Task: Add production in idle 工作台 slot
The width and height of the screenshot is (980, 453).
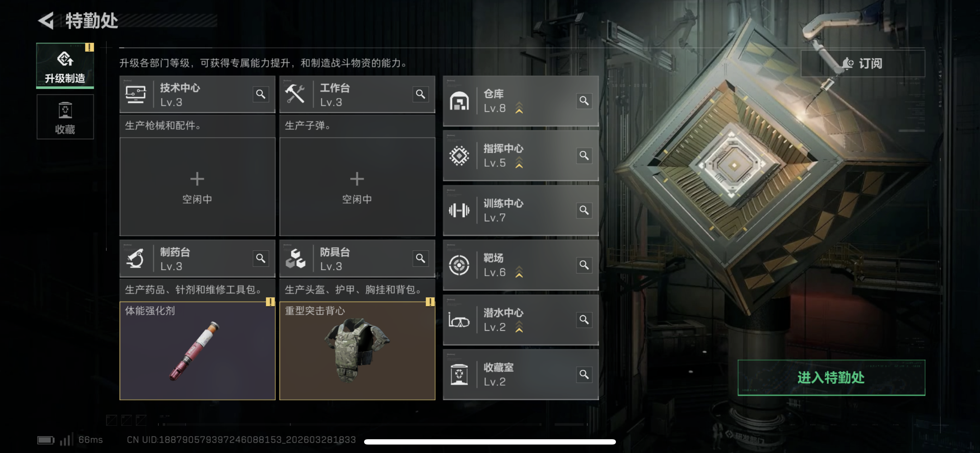Action: pos(357,187)
